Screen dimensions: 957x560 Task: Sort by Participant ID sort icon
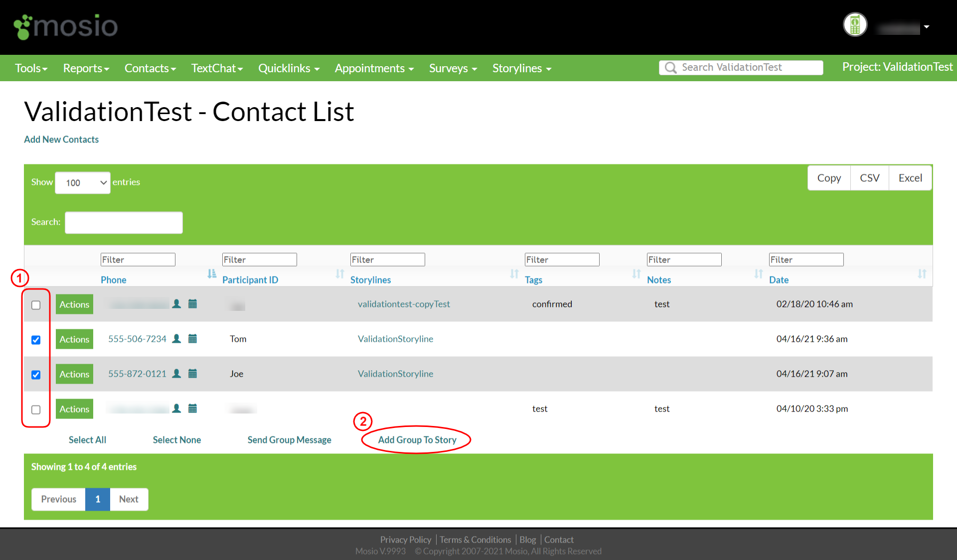click(x=340, y=274)
